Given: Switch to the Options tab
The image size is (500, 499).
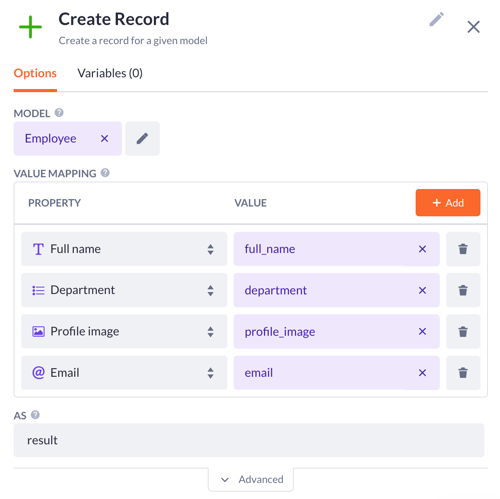Looking at the screenshot, I should [35, 73].
